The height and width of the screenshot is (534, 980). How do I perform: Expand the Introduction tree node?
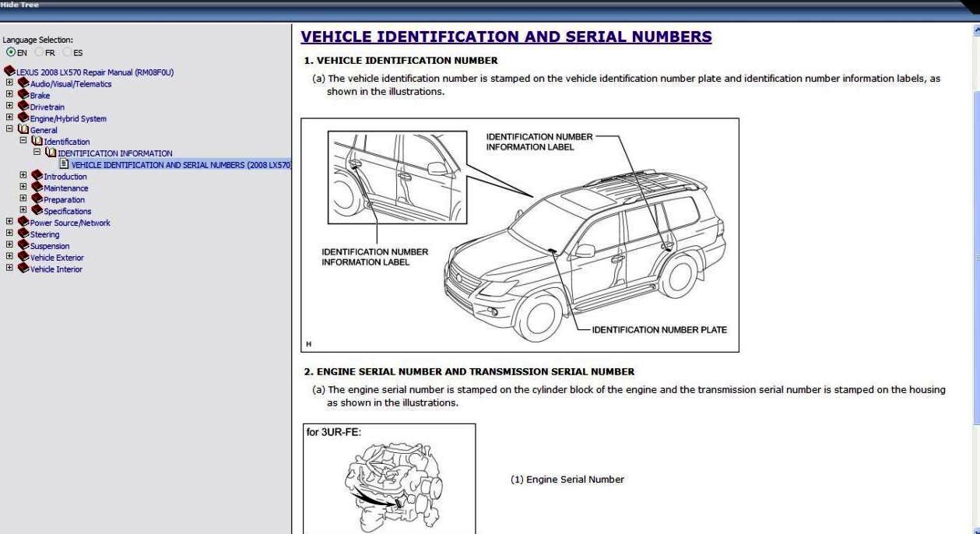coord(23,176)
